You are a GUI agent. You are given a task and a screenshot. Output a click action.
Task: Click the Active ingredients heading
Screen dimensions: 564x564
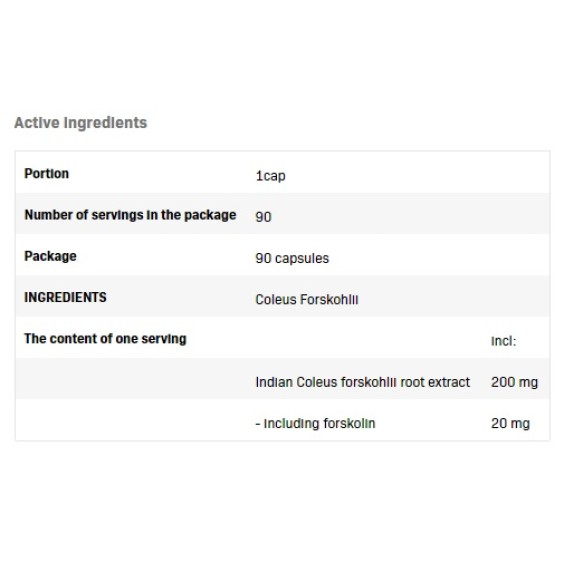tap(81, 123)
